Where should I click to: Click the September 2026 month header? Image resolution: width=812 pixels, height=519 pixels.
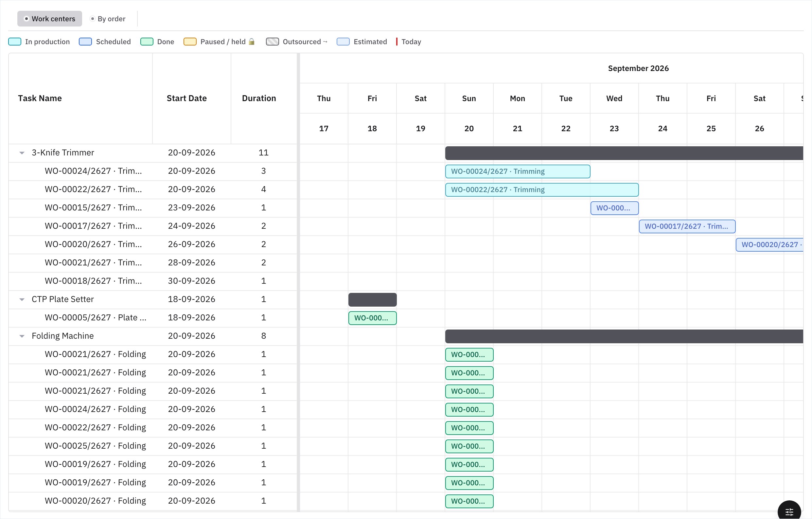(638, 68)
